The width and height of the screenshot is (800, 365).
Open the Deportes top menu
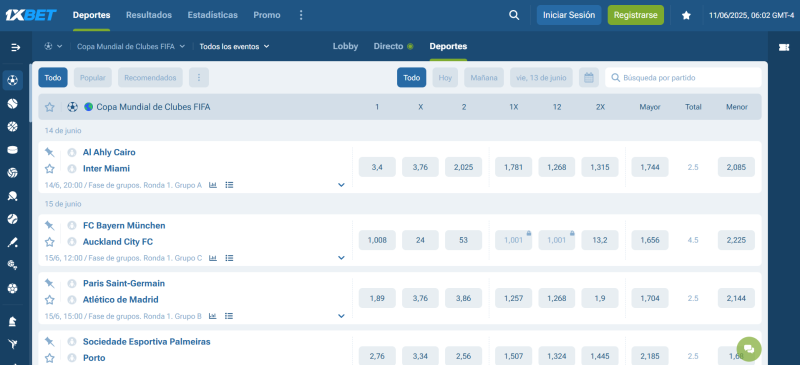pos(91,15)
